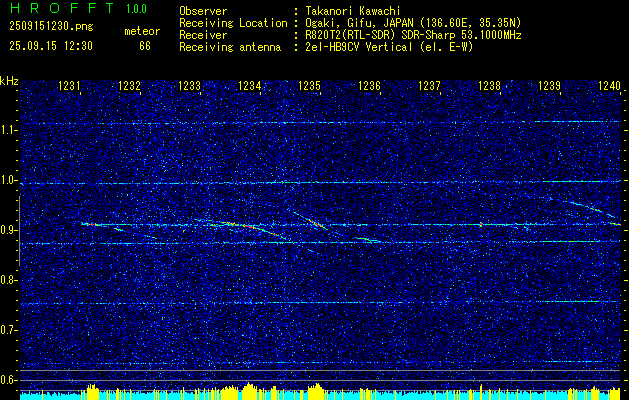Click the Receiver label
This screenshot has height=400, width=629.
[x=203, y=35]
